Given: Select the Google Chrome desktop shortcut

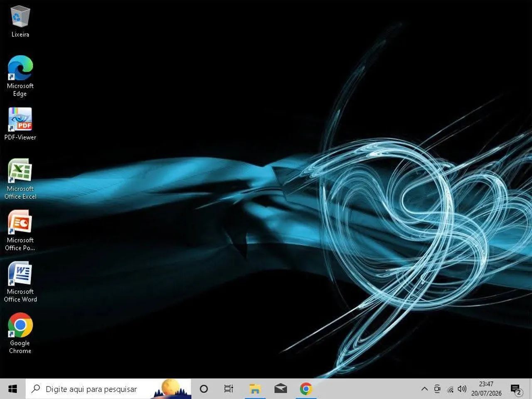Looking at the screenshot, I should pyautogui.click(x=20, y=333).
